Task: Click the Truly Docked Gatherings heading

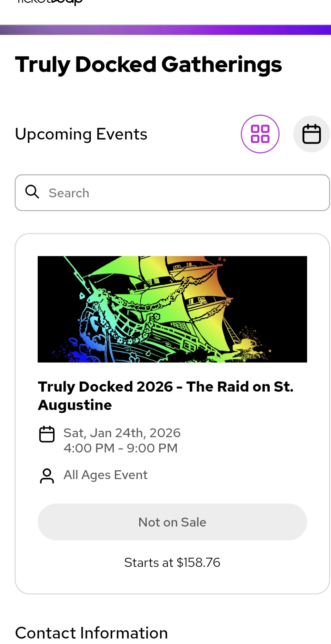Action: click(x=148, y=64)
